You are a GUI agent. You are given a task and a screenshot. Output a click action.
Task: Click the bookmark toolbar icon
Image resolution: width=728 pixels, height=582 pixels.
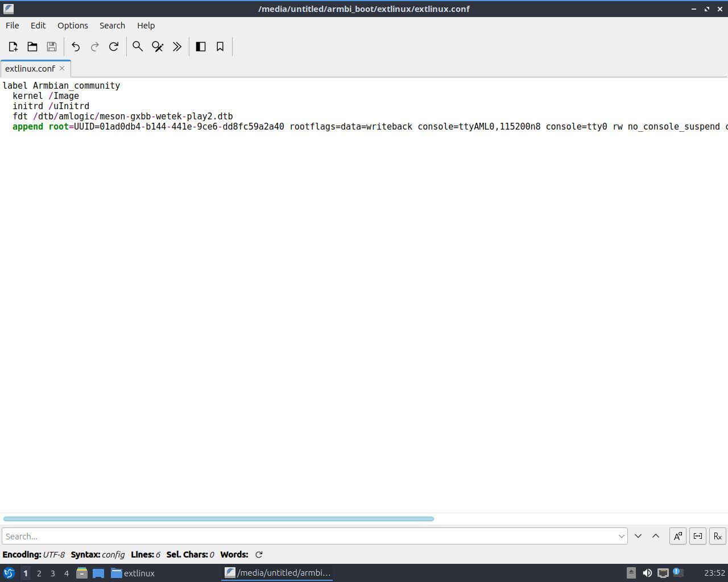220,47
